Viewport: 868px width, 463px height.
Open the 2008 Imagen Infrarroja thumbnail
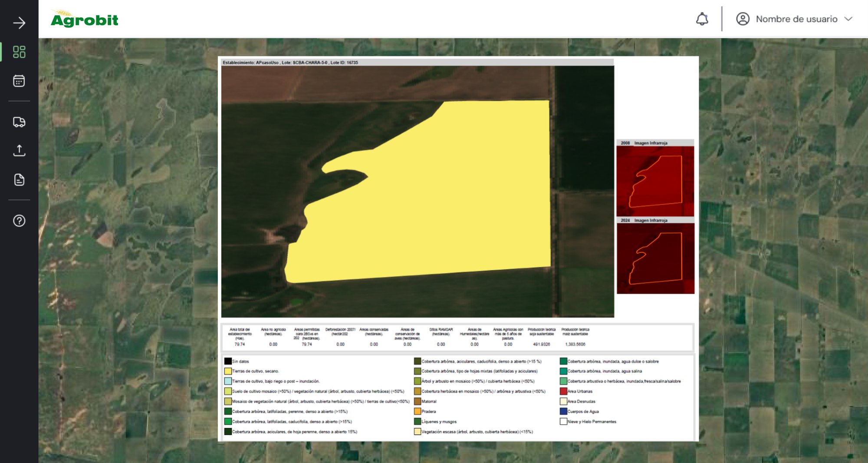[655, 181]
